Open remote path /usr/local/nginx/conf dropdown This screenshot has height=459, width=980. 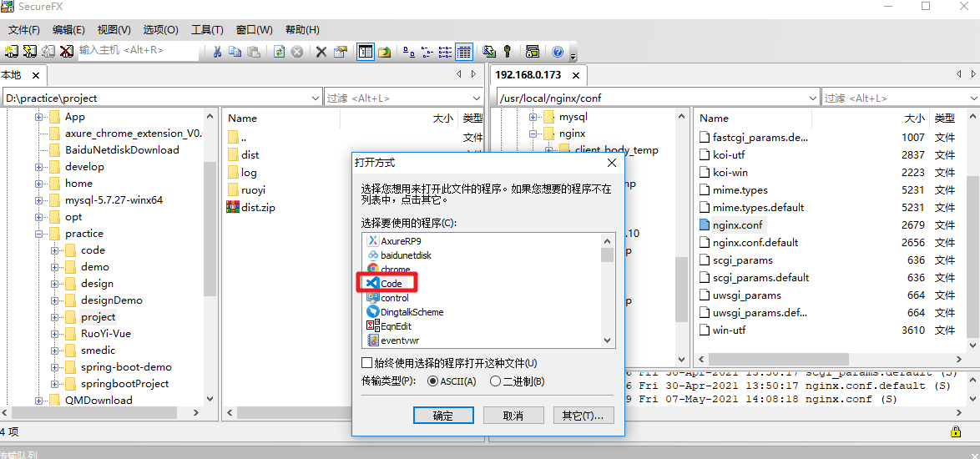click(813, 98)
